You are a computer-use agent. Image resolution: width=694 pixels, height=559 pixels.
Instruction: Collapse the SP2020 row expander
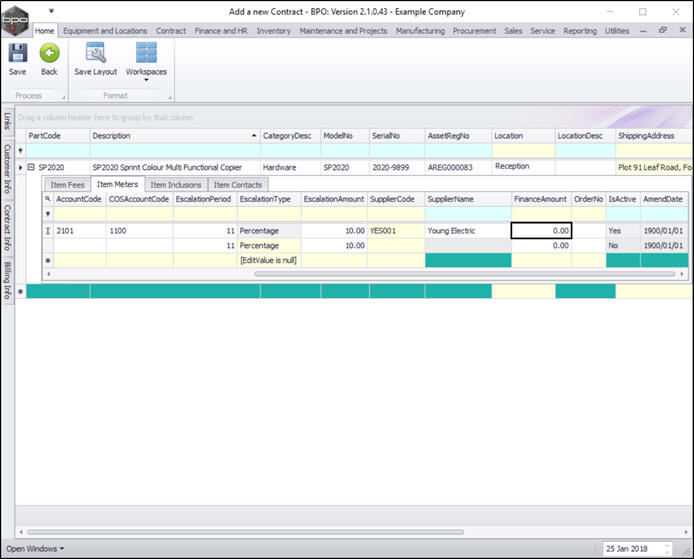31,168
